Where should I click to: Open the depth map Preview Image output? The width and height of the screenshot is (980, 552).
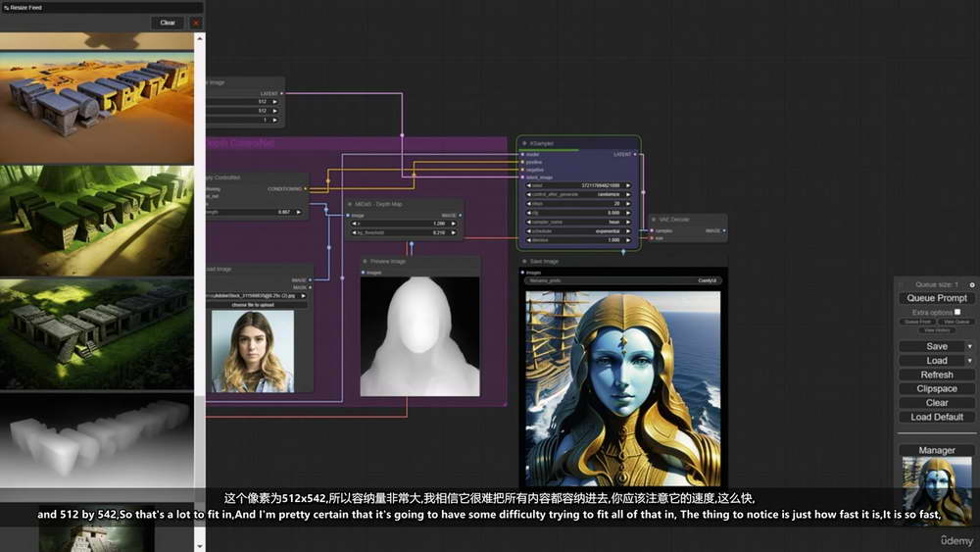(420, 336)
